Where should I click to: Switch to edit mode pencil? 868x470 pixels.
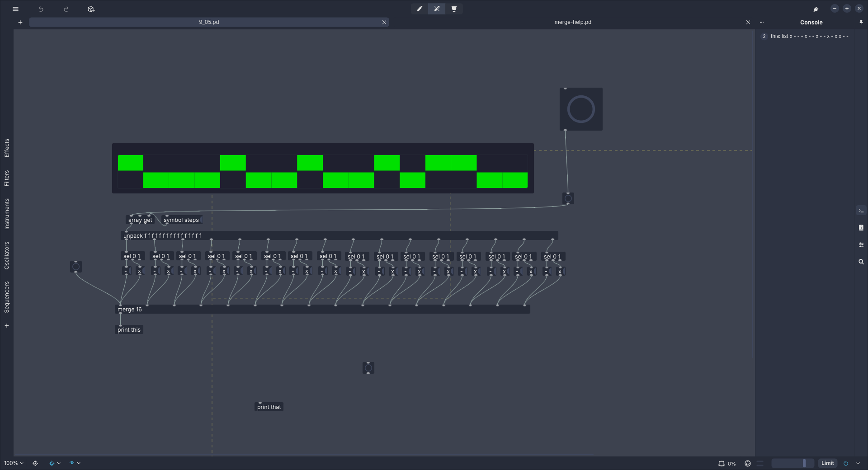[x=420, y=9]
